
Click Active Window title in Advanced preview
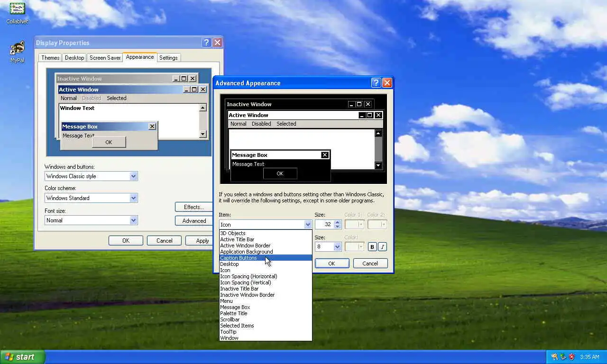click(x=248, y=115)
